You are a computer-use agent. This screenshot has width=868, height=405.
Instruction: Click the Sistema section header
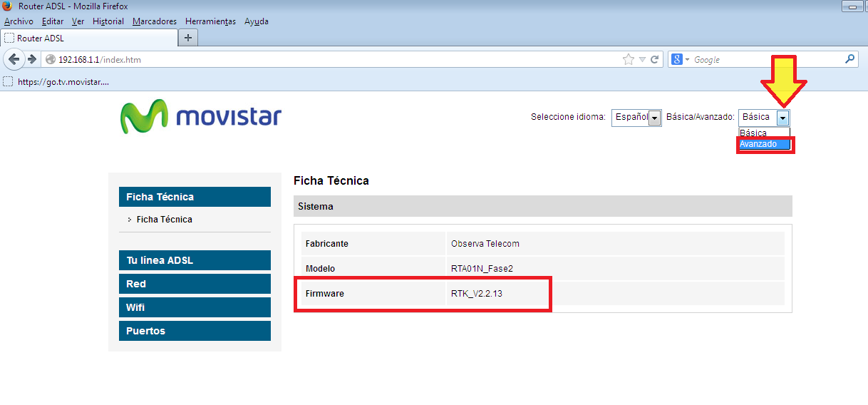[543, 206]
